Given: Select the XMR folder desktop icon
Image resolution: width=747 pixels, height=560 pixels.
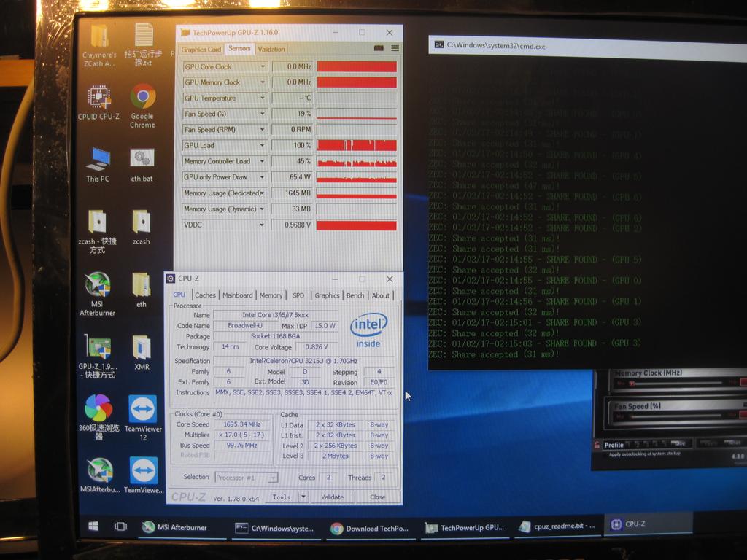Looking at the screenshot, I should tap(142, 352).
